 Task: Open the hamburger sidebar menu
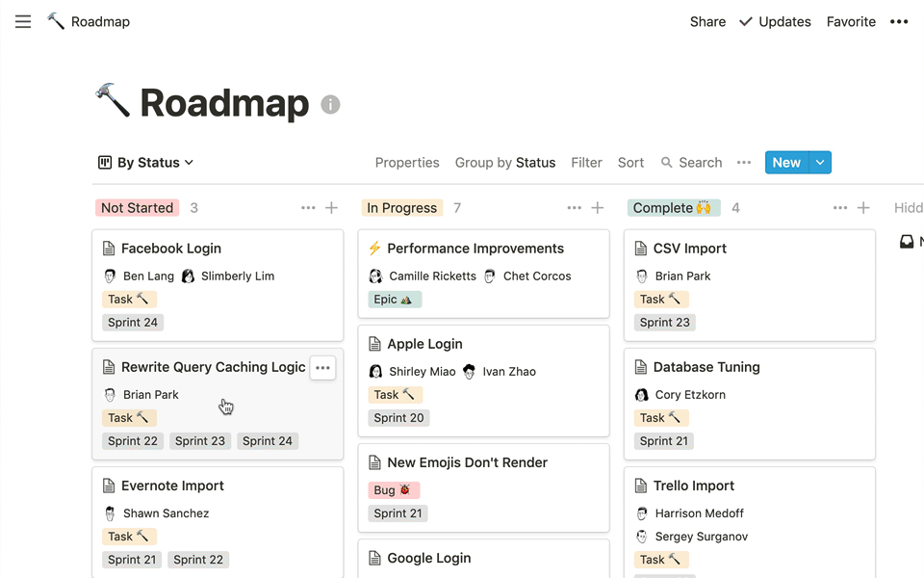(23, 22)
